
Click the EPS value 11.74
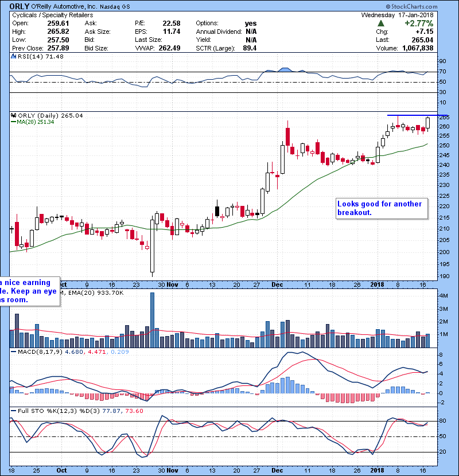coord(172,32)
